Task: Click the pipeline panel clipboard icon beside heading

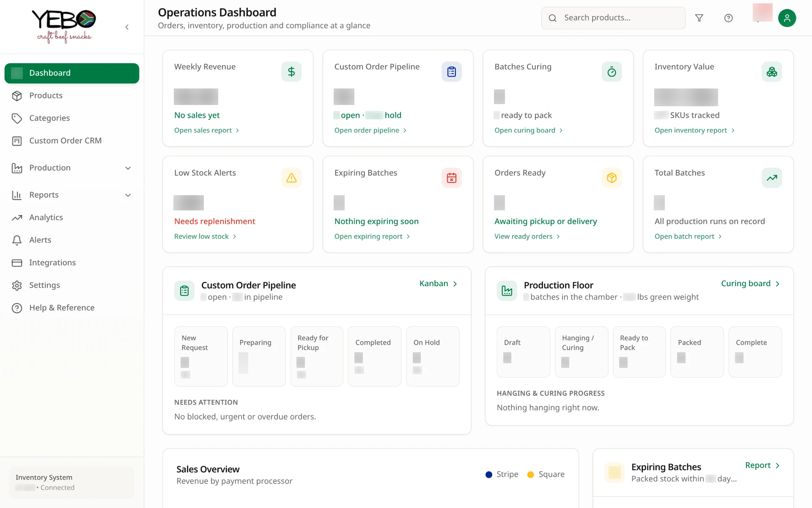Action: click(x=184, y=290)
